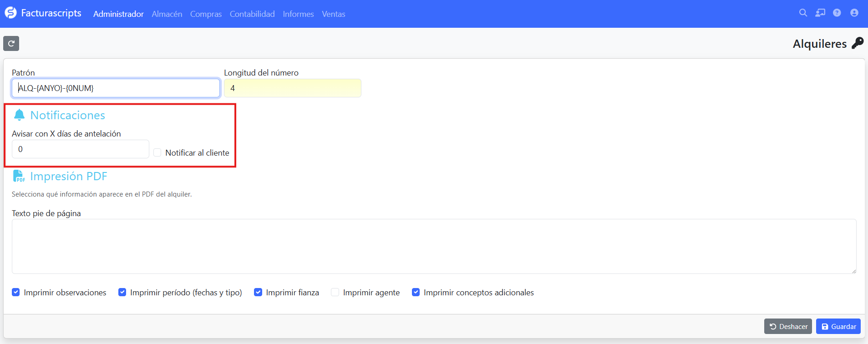868x344 pixels.
Task: Open the Compras menu
Action: 206,14
